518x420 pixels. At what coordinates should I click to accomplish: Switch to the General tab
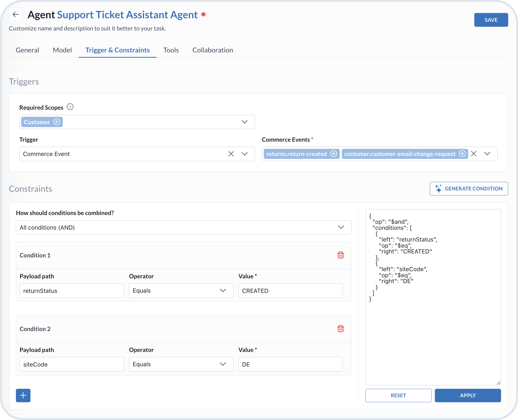point(27,50)
